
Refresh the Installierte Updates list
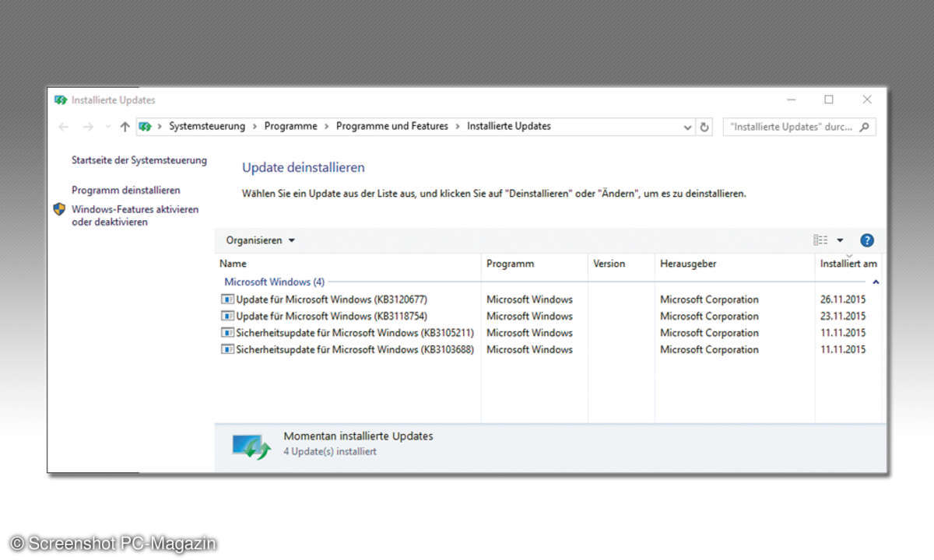click(x=705, y=127)
